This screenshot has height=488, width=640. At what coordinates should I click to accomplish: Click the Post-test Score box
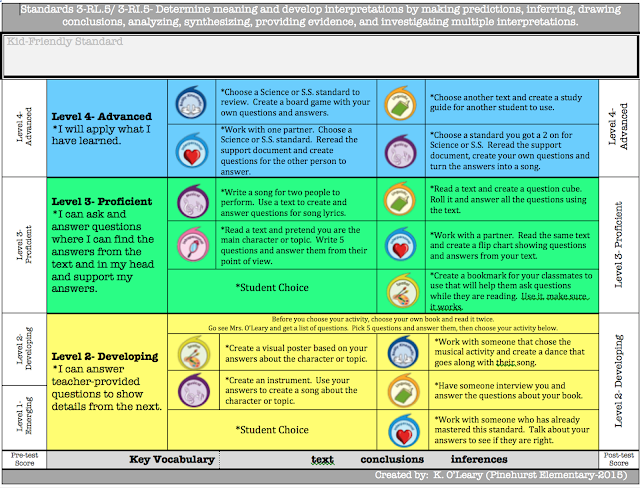coord(618,459)
